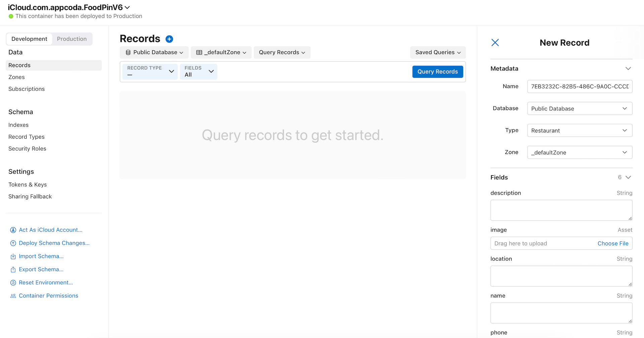Open the Saved Queries dropdown
This screenshot has width=644, height=338.
click(437, 52)
